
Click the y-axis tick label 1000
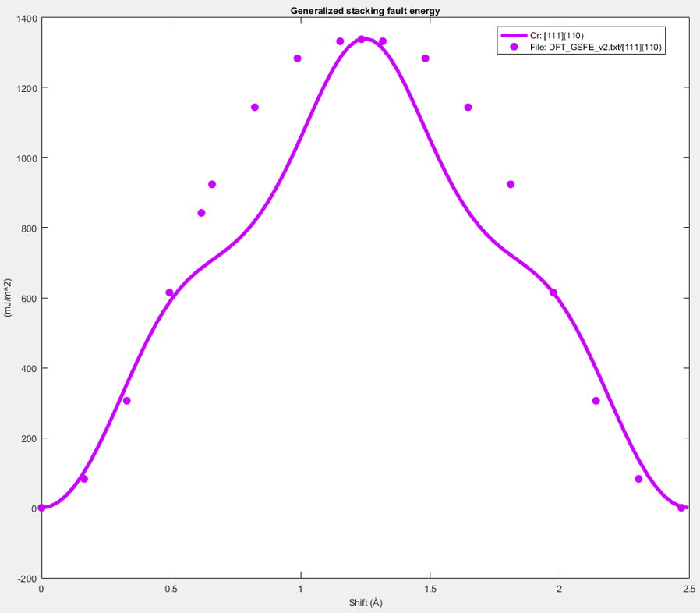(x=25, y=158)
